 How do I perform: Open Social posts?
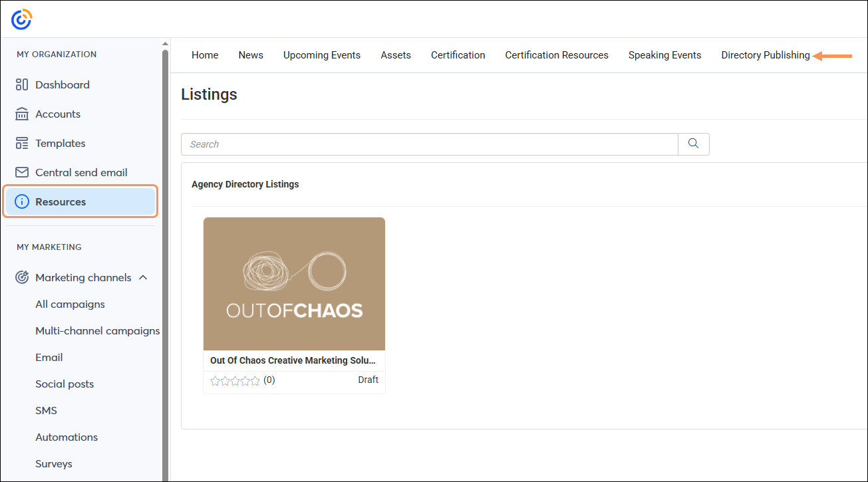click(x=65, y=384)
